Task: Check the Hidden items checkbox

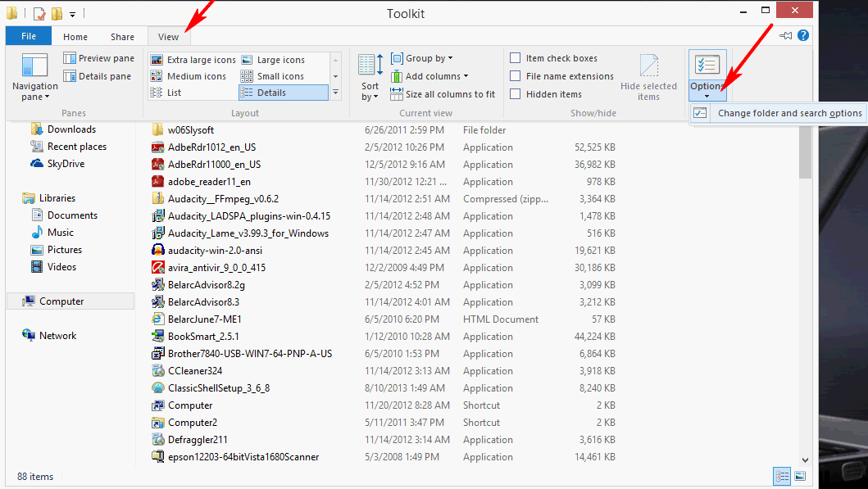Action: [x=516, y=94]
